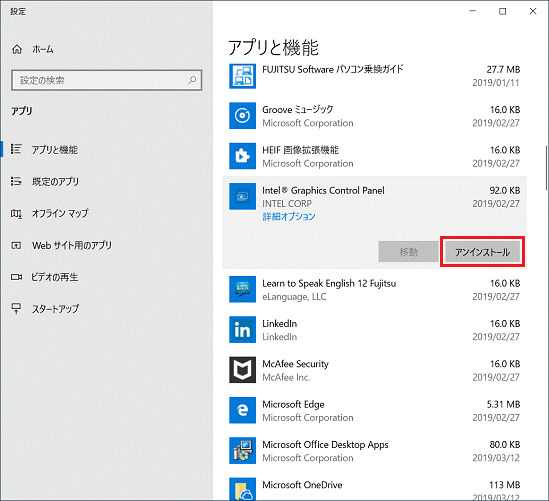Select the Microsoft Edge app title

pos(293,404)
